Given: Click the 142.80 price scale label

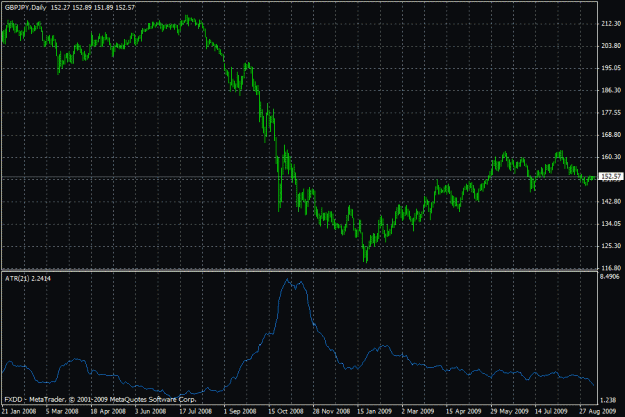Looking at the screenshot, I should tap(611, 202).
